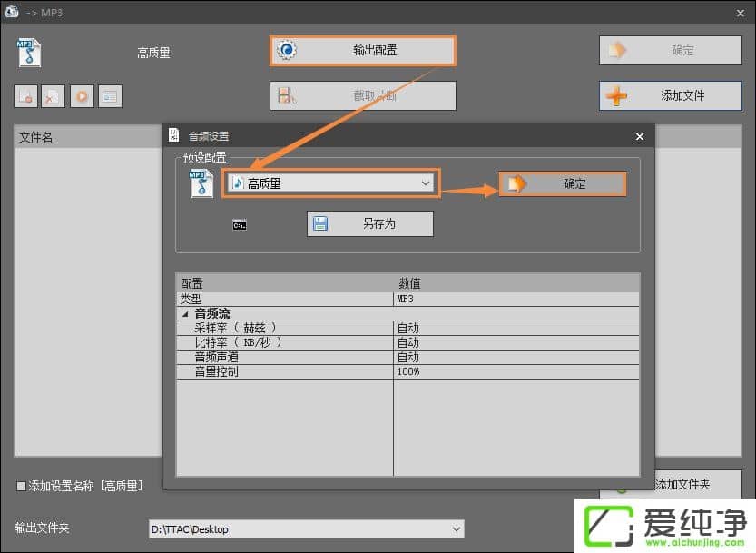
Task: Confirm with 确定 in the audio settings dialog
Action: pyautogui.click(x=563, y=183)
